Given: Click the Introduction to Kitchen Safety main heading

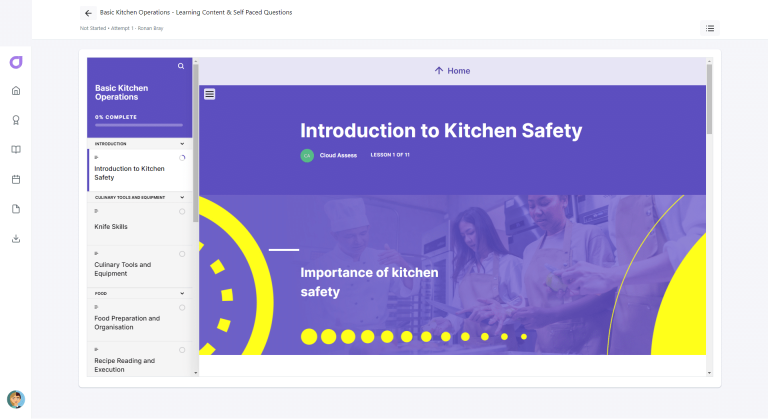Looking at the screenshot, I should pos(441,131).
